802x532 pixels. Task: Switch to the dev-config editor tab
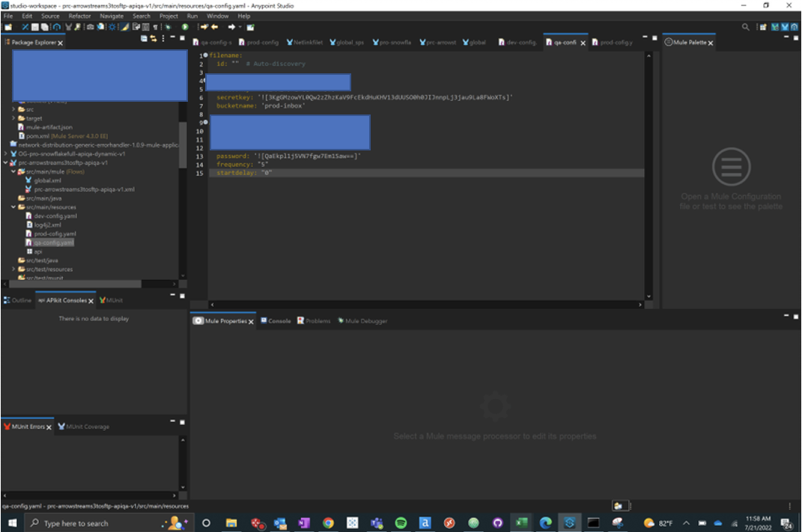pyautogui.click(x=517, y=43)
